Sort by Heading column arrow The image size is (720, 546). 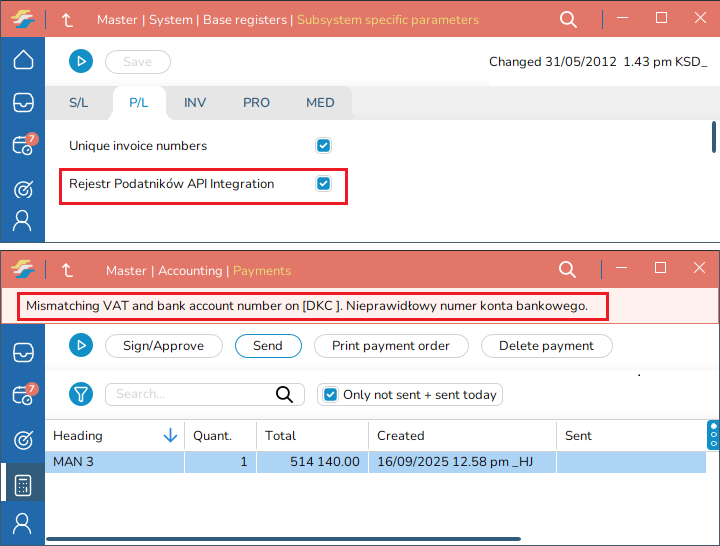pyautogui.click(x=170, y=436)
